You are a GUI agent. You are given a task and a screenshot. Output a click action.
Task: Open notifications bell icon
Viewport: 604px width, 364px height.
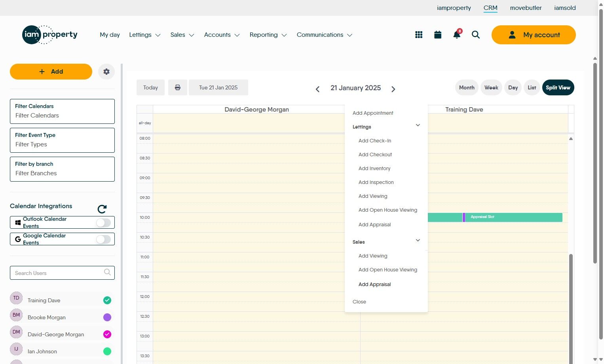(x=457, y=34)
